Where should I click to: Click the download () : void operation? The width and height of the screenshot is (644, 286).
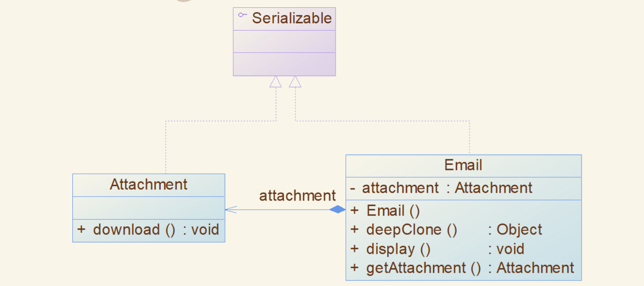pyautogui.click(x=148, y=229)
